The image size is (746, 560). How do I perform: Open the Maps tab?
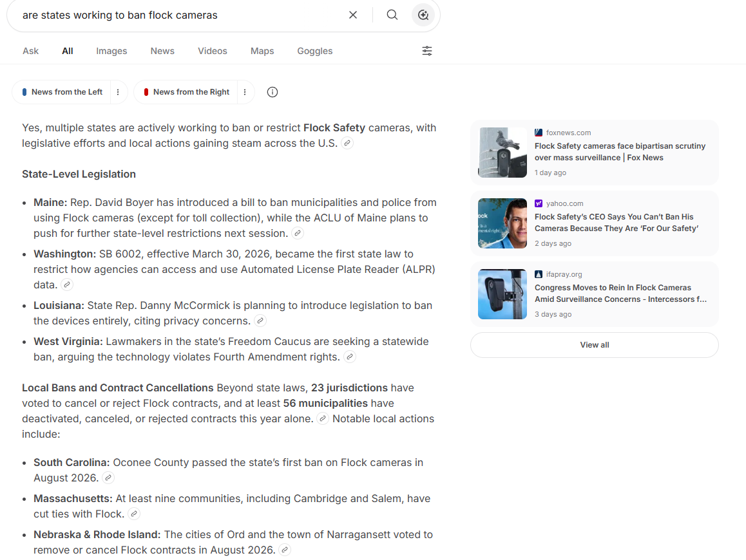pos(262,51)
